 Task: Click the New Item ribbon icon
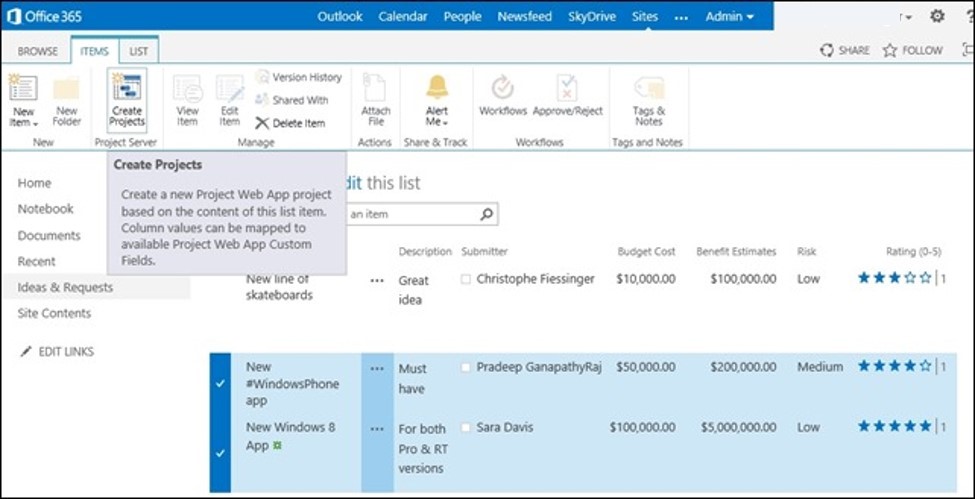[x=23, y=88]
